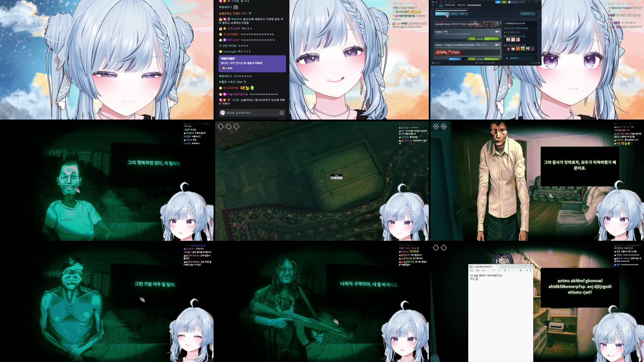
Task: Open the Steam account avatar menu
Action: [x=509, y=2]
